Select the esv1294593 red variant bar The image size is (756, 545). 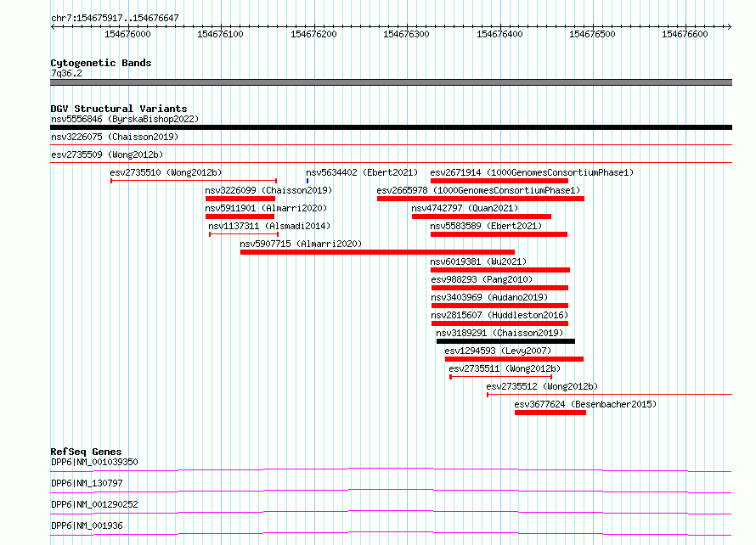[515, 359]
